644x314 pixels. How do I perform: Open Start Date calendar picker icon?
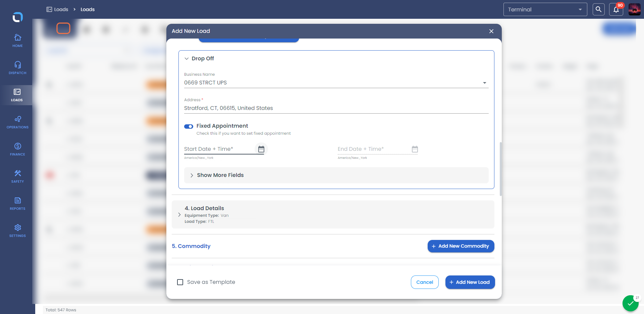pyautogui.click(x=261, y=149)
